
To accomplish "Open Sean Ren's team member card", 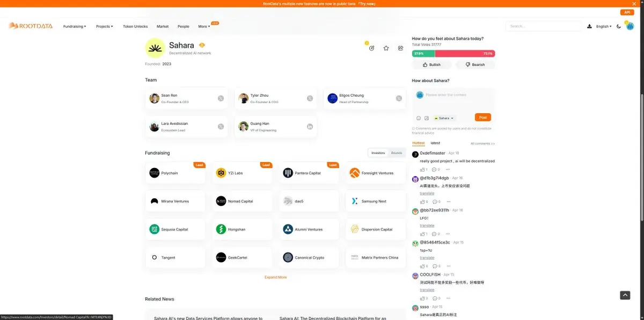I will tap(187, 98).
